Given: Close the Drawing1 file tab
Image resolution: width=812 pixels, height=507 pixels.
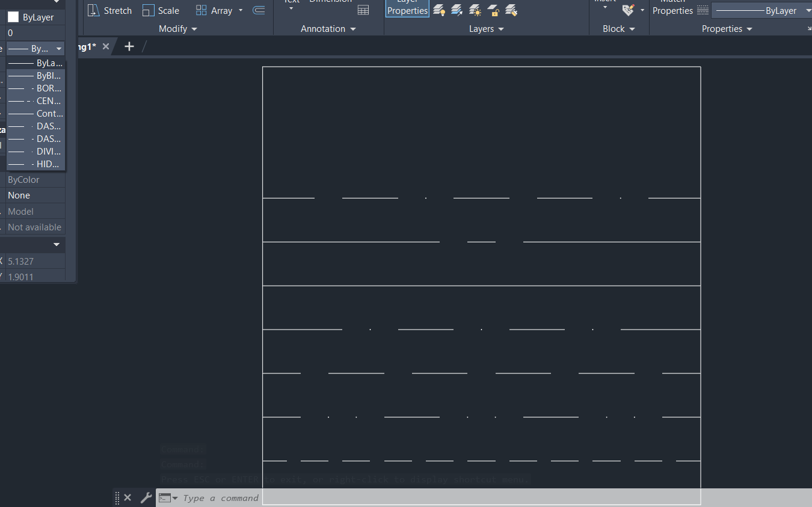Looking at the screenshot, I should click(x=106, y=46).
